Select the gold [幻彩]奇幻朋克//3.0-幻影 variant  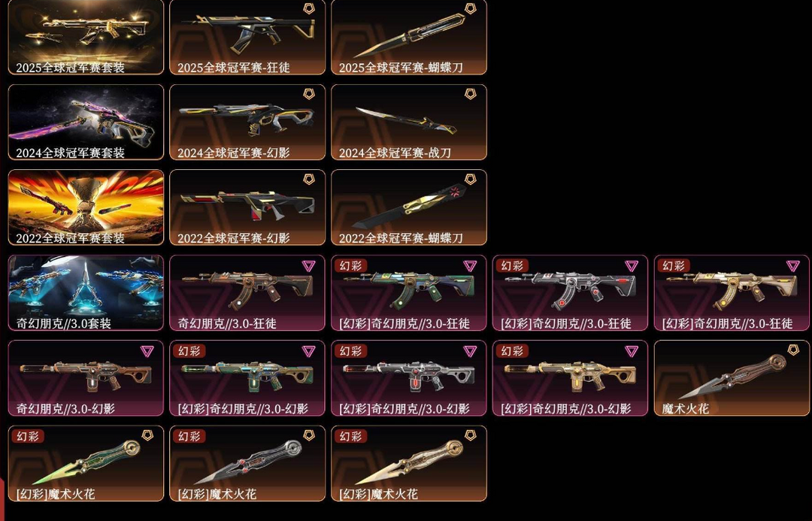click(x=570, y=378)
